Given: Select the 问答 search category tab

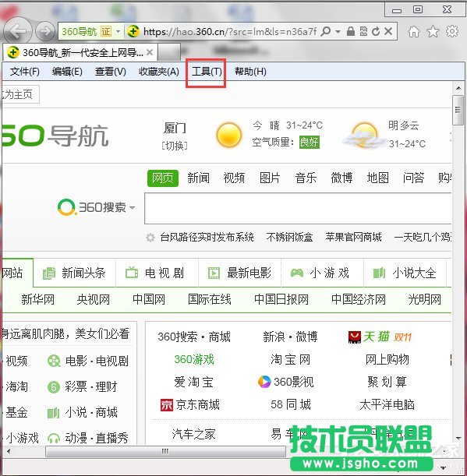Looking at the screenshot, I should click(413, 178).
